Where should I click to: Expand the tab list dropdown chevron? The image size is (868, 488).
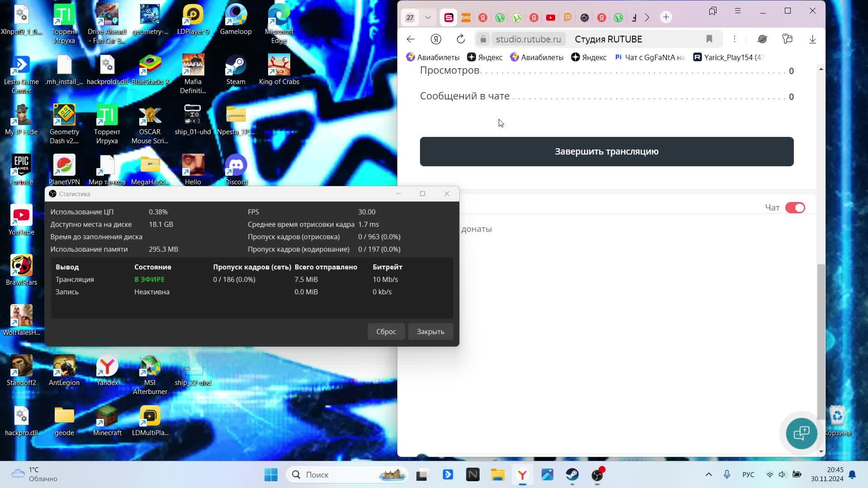(428, 18)
